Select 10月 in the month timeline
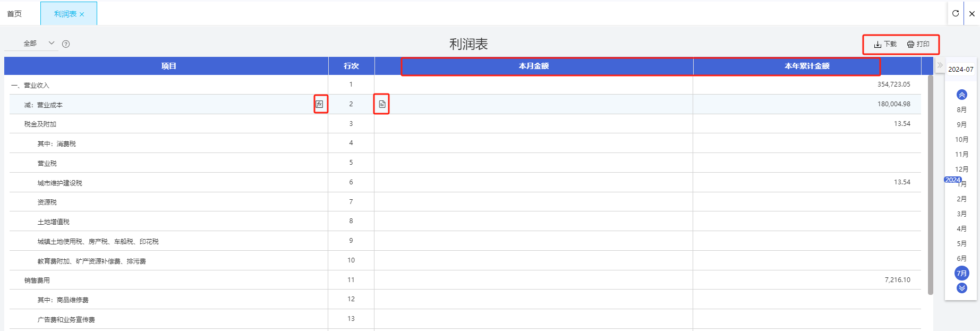Viewport: 980px width, 331px height. click(962, 139)
